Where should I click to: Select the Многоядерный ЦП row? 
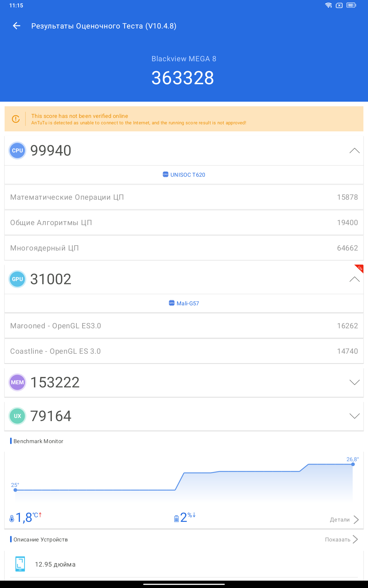coord(184,248)
